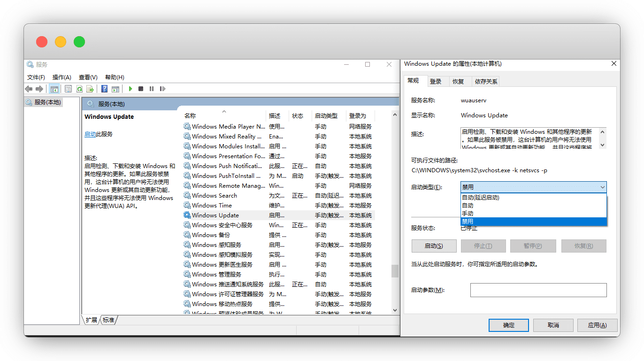Pick the 自动 startup type option
The image size is (644, 361).
click(468, 206)
